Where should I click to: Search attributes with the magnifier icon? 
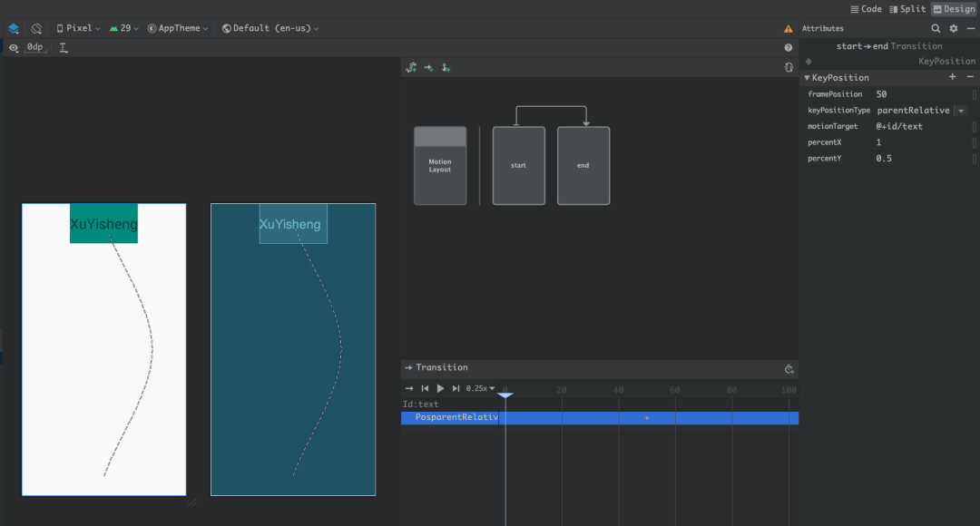pyautogui.click(x=936, y=28)
